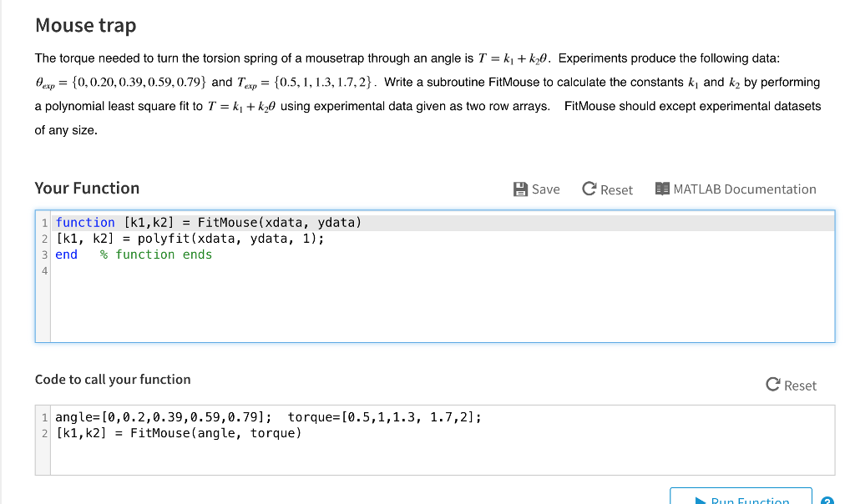
Task: Click the Reset label in Your Function header
Action: 616,190
